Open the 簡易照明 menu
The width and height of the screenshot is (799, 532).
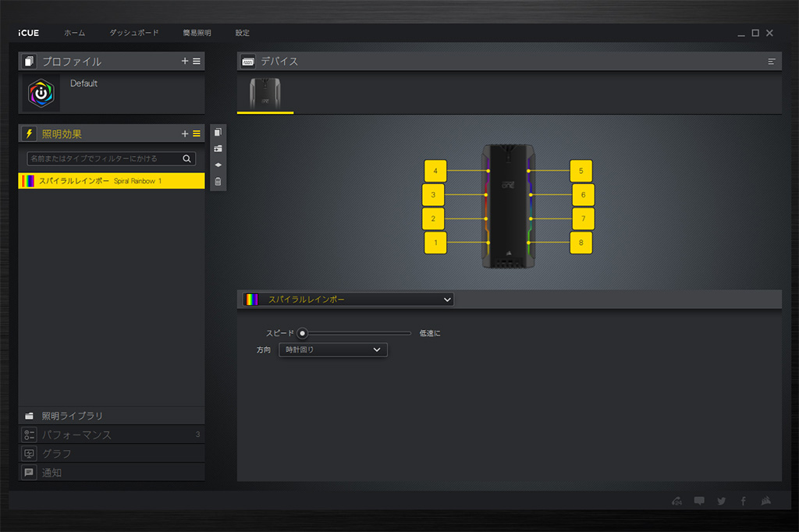pos(197,33)
